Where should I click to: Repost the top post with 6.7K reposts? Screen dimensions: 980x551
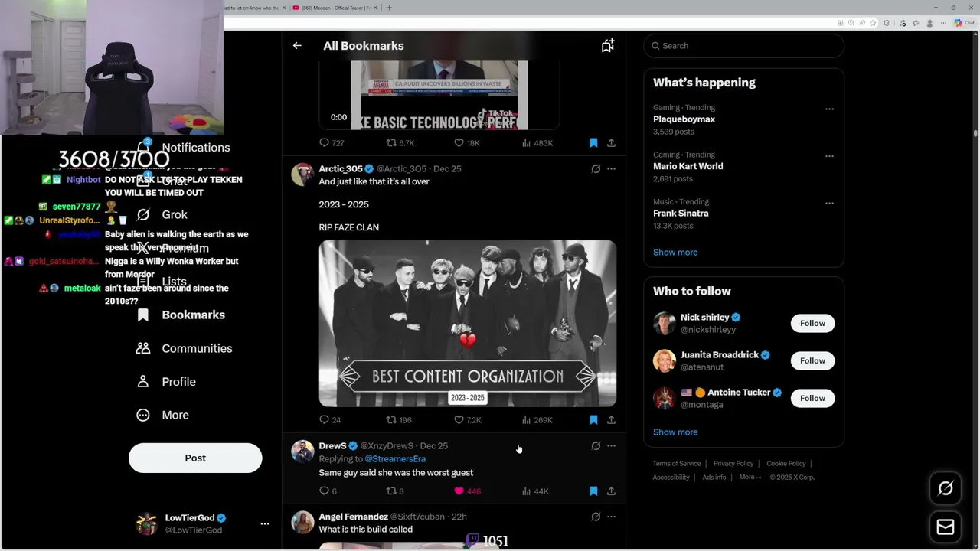pyautogui.click(x=400, y=143)
